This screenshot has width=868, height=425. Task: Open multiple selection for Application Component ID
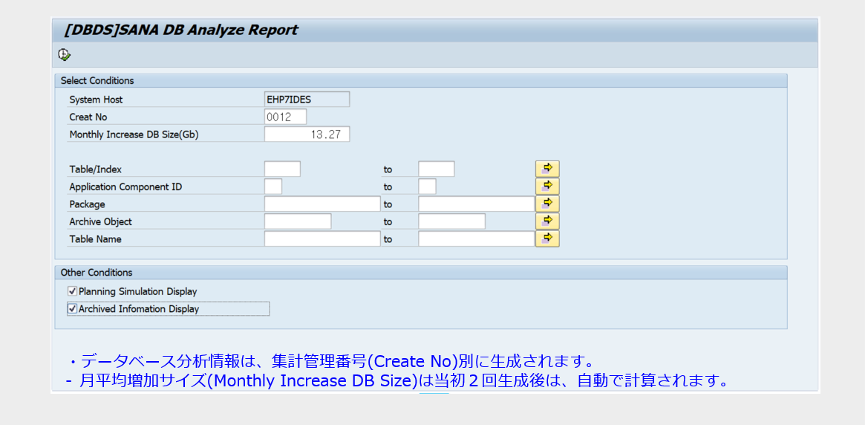547,186
